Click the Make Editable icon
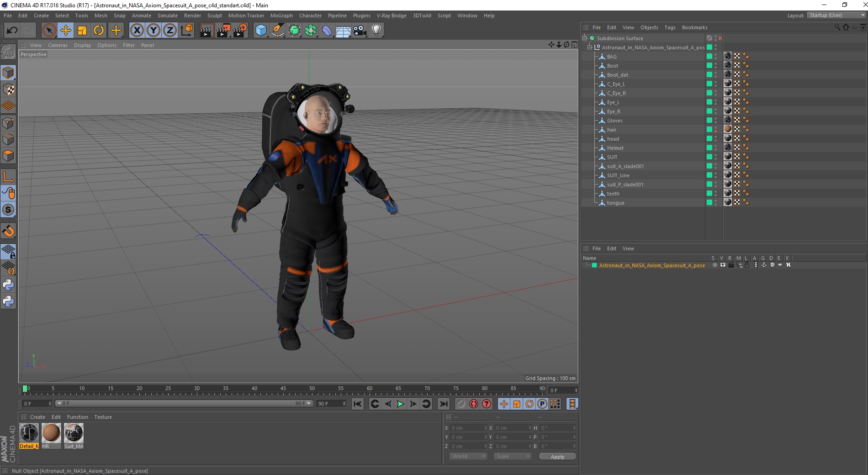This screenshot has height=475, width=868. tap(8, 52)
